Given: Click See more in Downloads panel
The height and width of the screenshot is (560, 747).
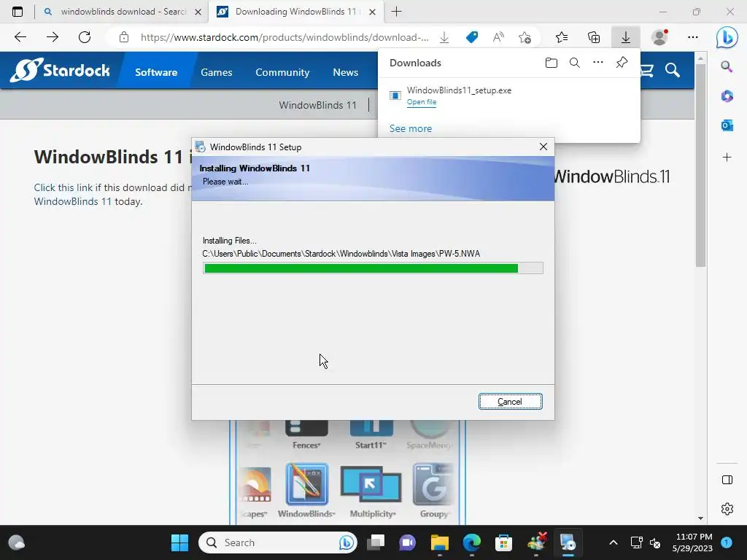Looking at the screenshot, I should [x=411, y=128].
